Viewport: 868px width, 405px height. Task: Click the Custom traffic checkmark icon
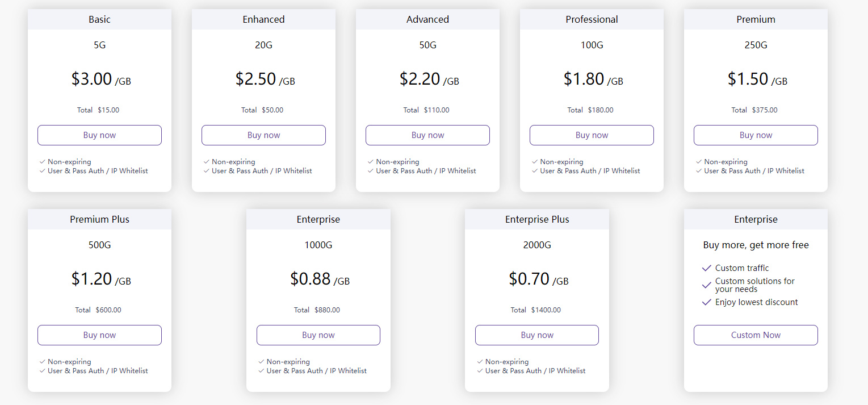pyautogui.click(x=707, y=268)
